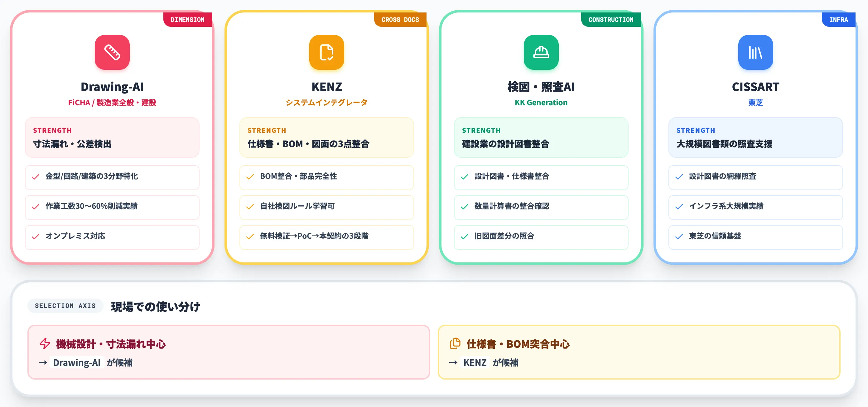Click the STRENGTH label in the 検図・照査AI card
Viewport: 868px width, 407px height.
coord(481,130)
